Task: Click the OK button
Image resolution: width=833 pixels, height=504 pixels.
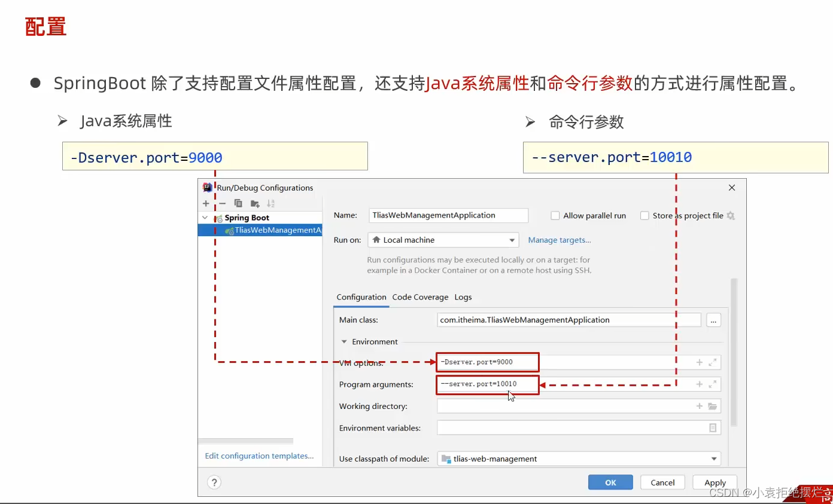Action: click(x=610, y=482)
